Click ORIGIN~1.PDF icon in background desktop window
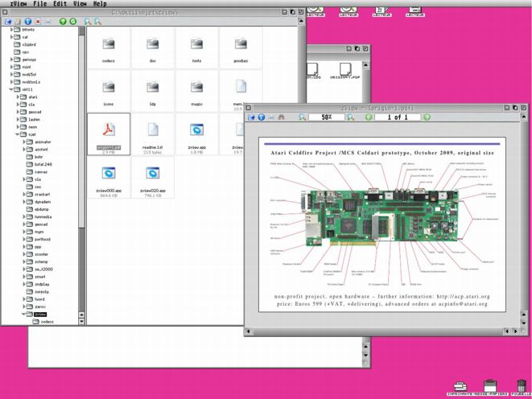 [345, 71]
